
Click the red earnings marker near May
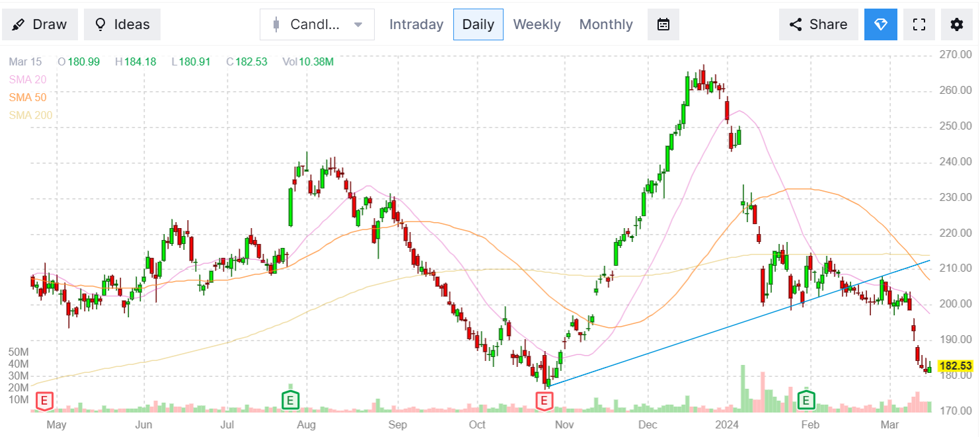[x=45, y=400]
